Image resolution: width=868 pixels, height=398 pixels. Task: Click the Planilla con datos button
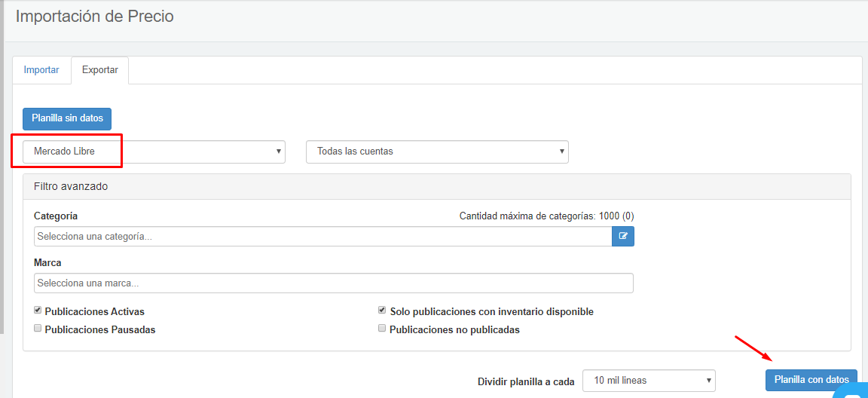[811, 380]
